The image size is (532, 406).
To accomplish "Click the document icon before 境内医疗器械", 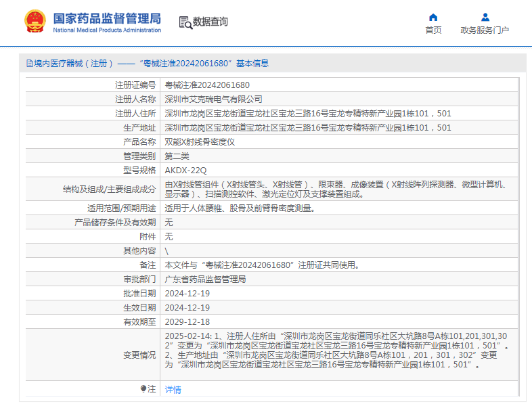I will [x=30, y=64].
